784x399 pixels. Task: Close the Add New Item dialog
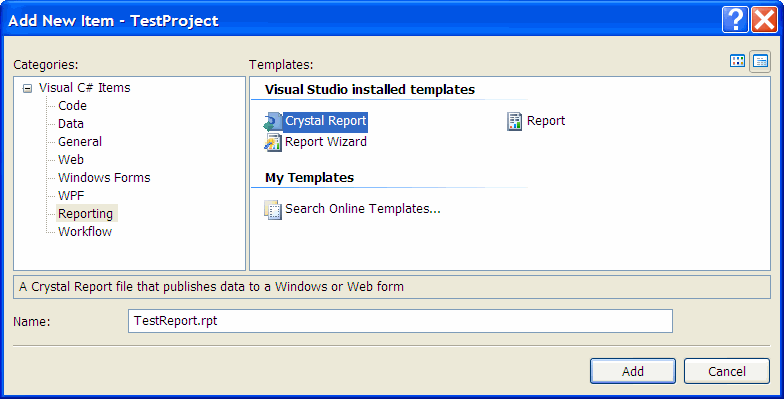click(764, 20)
